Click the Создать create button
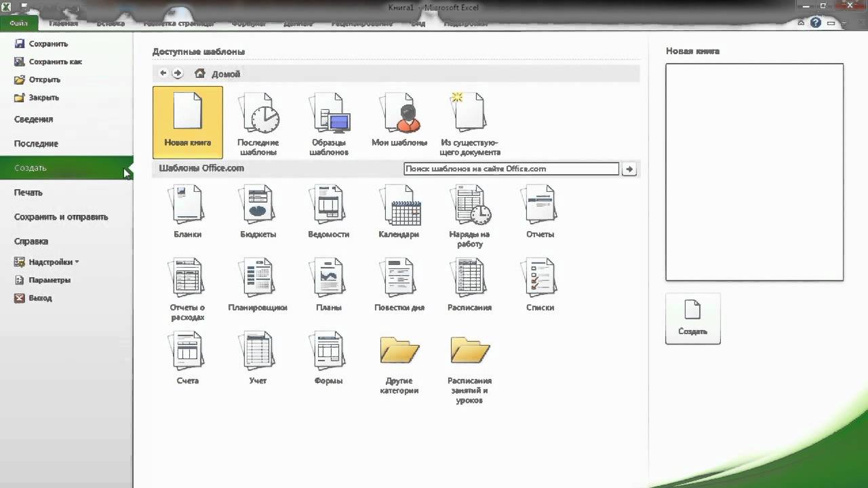The height and width of the screenshot is (488, 868). click(693, 319)
